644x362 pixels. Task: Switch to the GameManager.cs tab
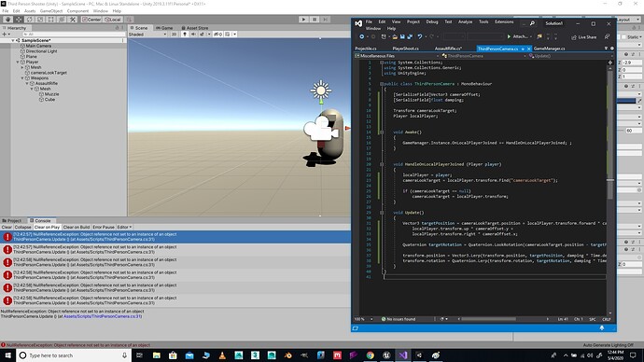coord(549,49)
